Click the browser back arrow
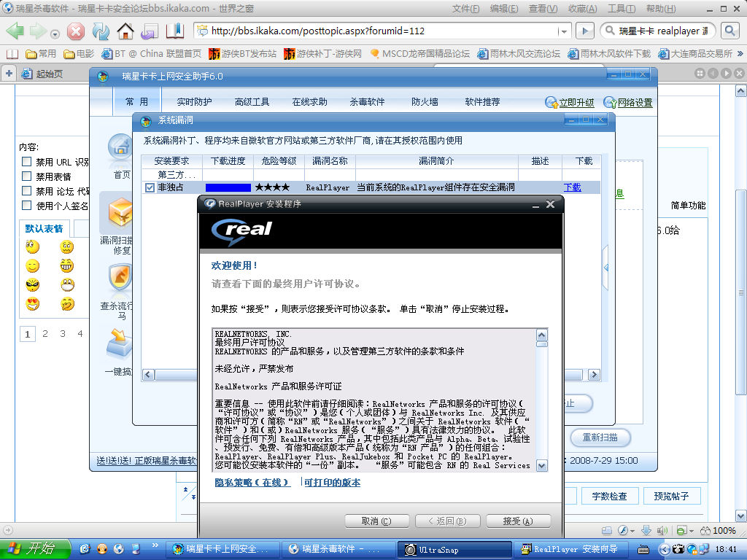Image resolution: width=747 pixels, height=560 pixels. (15, 31)
